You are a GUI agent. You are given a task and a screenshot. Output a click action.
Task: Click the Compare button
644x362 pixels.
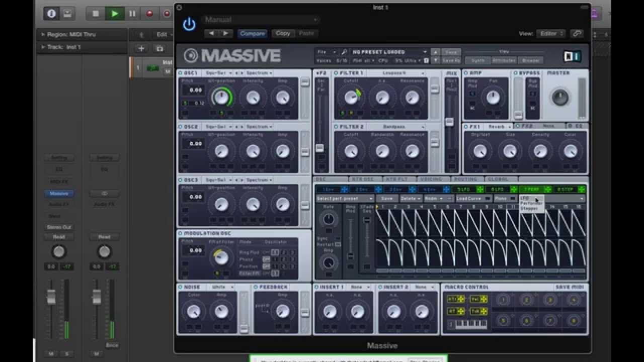pos(252,34)
